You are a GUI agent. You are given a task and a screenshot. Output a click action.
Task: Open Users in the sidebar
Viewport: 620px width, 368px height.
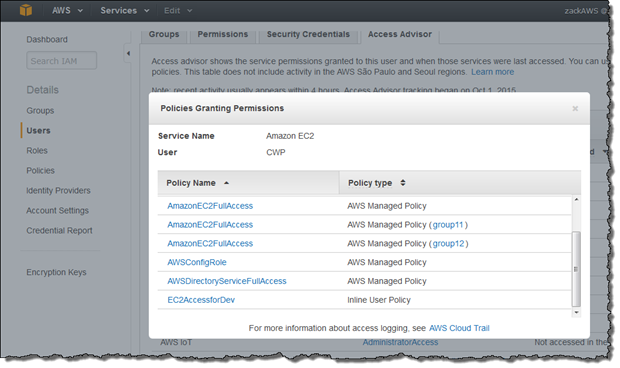coord(38,130)
